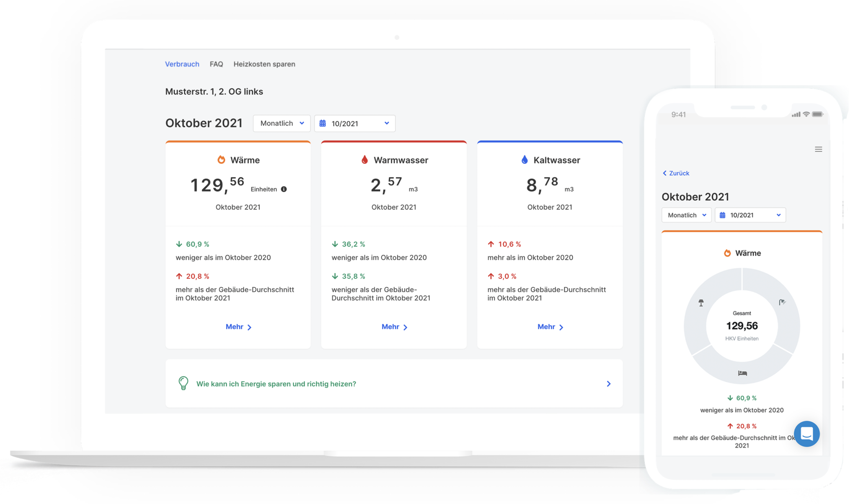Screen dimensions: 858x504
Task: Open the hamburger menu on the phone screen
Action: click(818, 149)
